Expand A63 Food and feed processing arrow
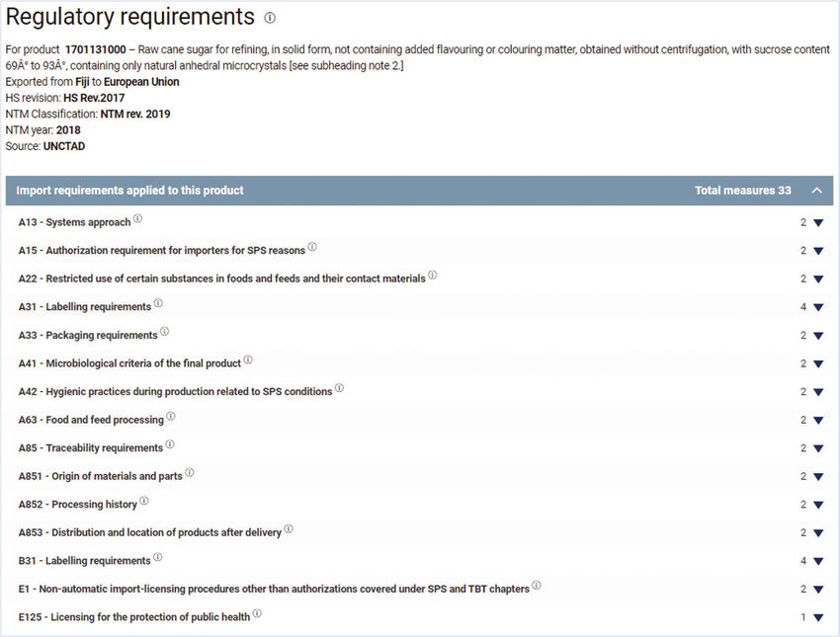The width and height of the screenshot is (840, 637). pyautogui.click(x=818, y=420)
